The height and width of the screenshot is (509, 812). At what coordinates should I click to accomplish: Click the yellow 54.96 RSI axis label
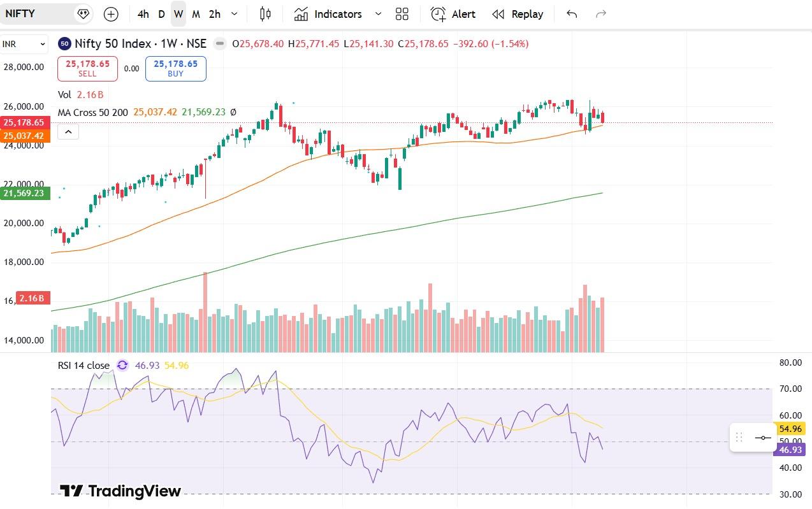(x=790, y=429)
